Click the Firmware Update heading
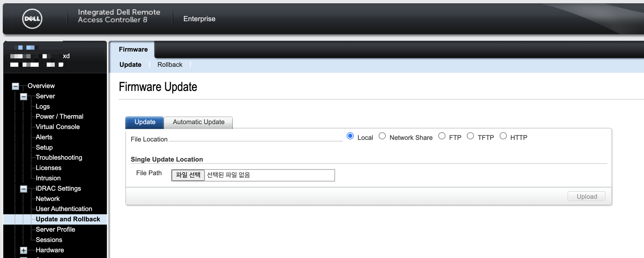 158,87
